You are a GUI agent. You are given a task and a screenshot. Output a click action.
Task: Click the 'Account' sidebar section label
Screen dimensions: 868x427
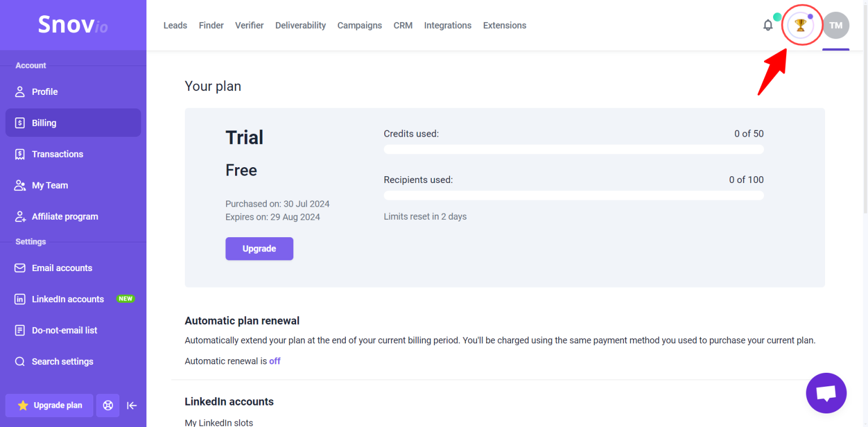coord(31,66)
